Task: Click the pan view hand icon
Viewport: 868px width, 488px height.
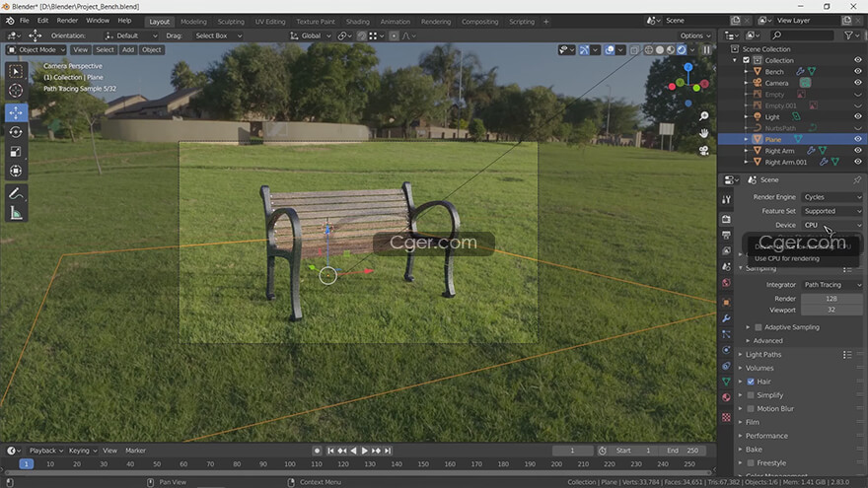Action: [x=703, y=133]
